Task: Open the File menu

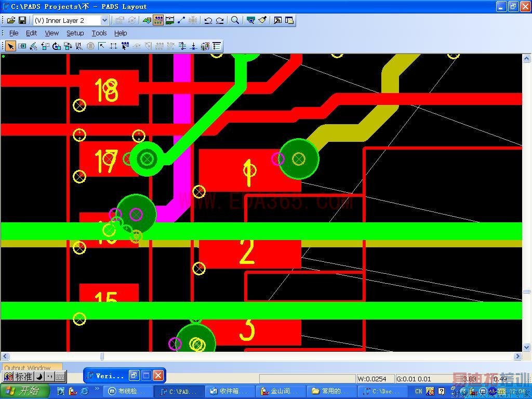Action: (x=14, y=33)
